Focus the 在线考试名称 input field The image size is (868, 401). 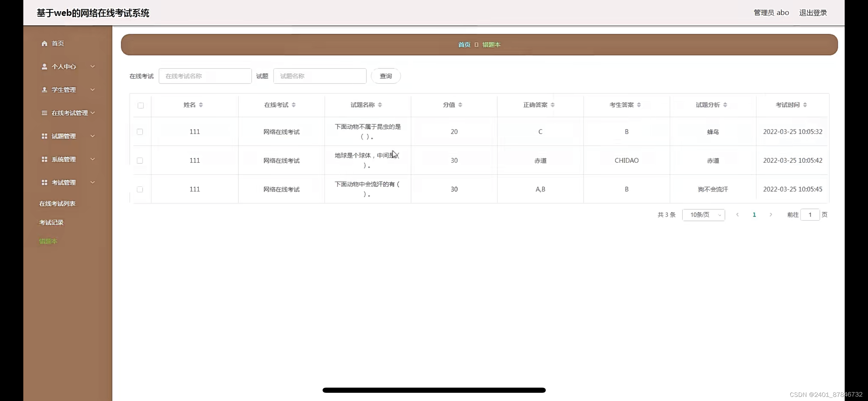205,76
